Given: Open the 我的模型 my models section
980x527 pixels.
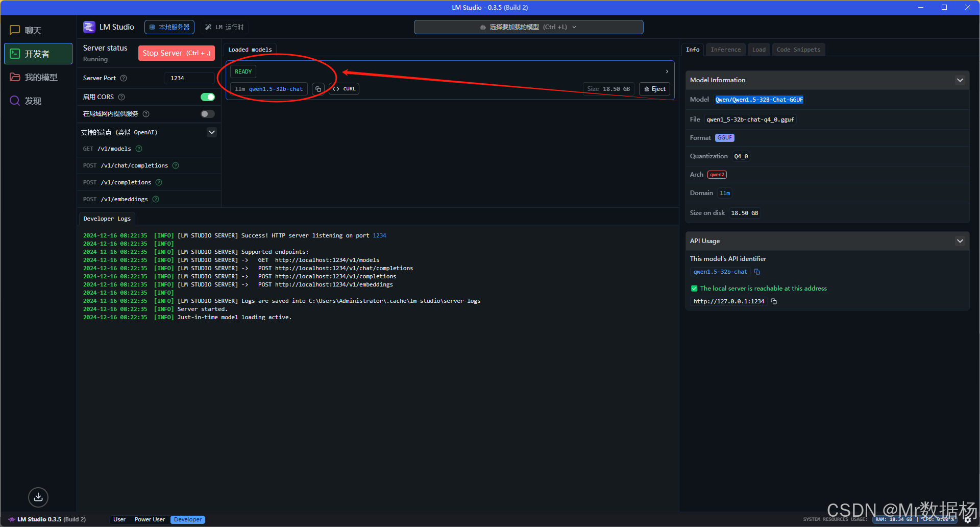Looking at the screenshot, I should tap(38, 77).
